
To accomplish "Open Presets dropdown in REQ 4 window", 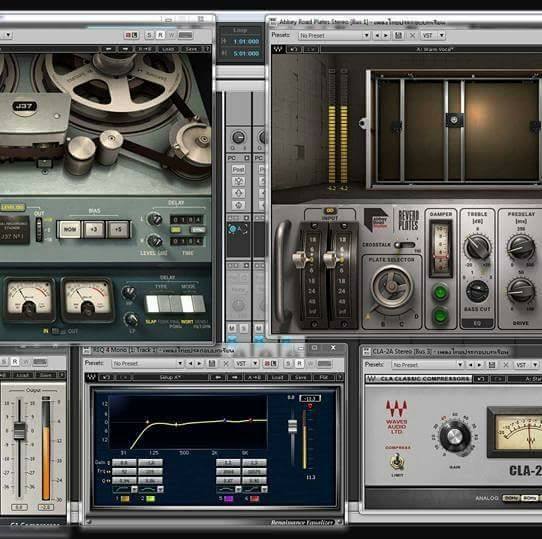I will coord(148,363).
